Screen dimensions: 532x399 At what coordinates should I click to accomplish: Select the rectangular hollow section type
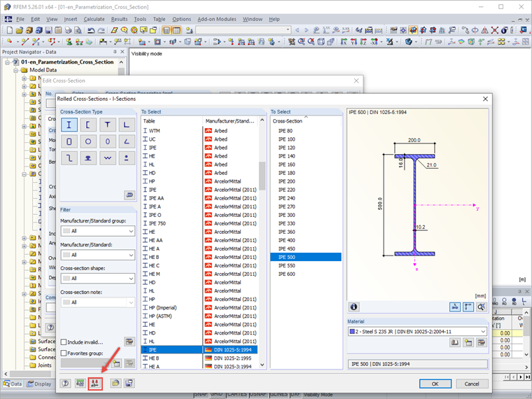click(x=69, y=141)
